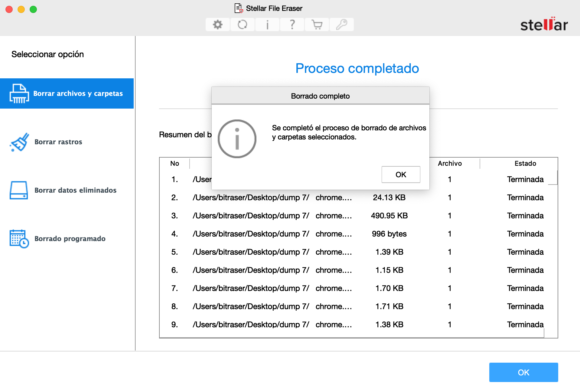The image size is (580, 392).
Task: Click the 1.15 KB size cell
Action: click(389, 270)
